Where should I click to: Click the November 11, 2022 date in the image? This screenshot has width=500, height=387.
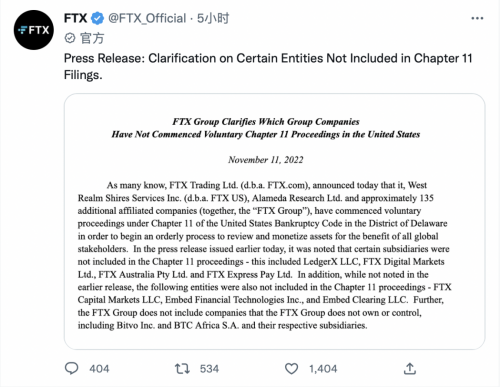[266, 160]
